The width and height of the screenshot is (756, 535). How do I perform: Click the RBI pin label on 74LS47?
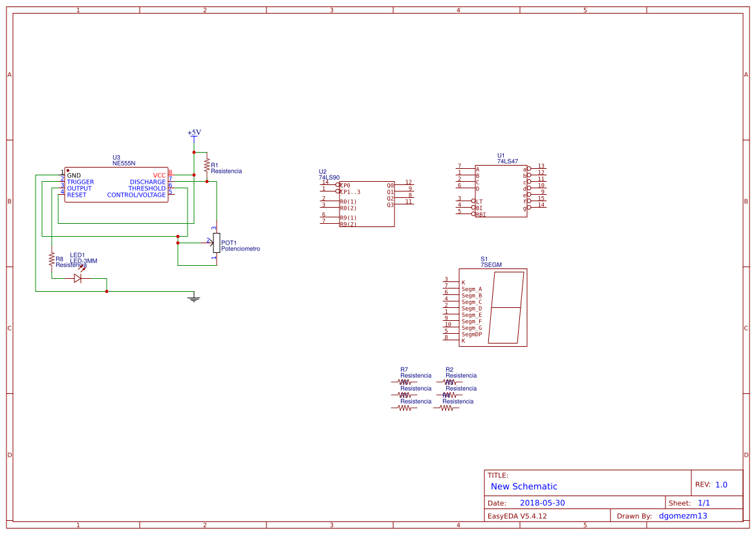pyautogui.click(x=481, y=214)
